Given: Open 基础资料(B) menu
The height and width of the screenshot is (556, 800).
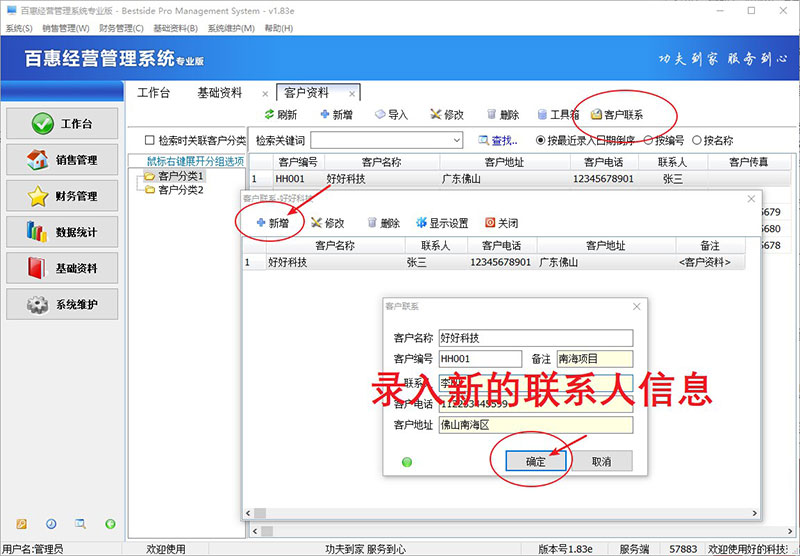Looking at the screenshot, I should [176, 28].
